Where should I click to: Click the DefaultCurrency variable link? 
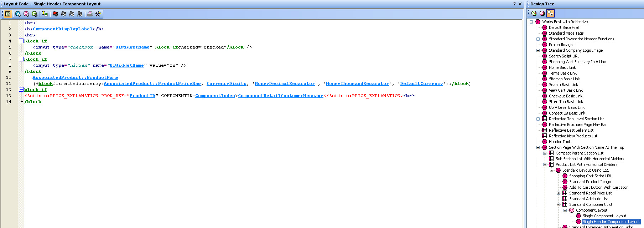point(421,83)
